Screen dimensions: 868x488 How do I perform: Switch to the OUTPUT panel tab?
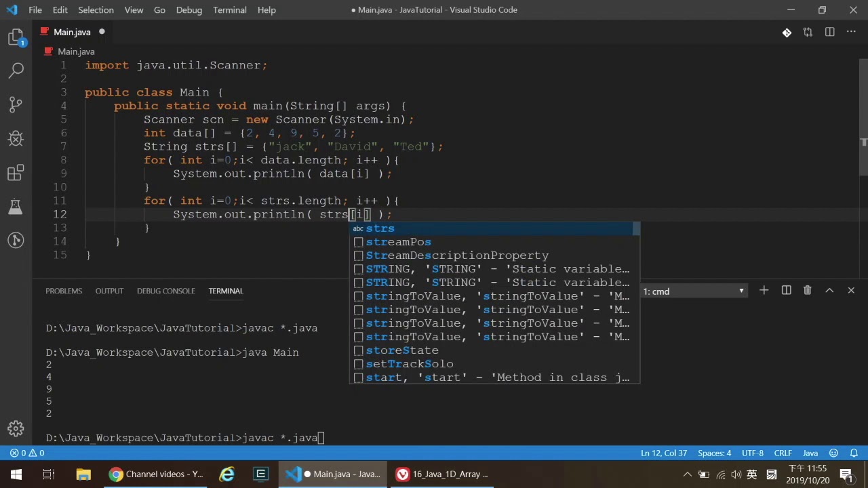(x=109, y=291)
